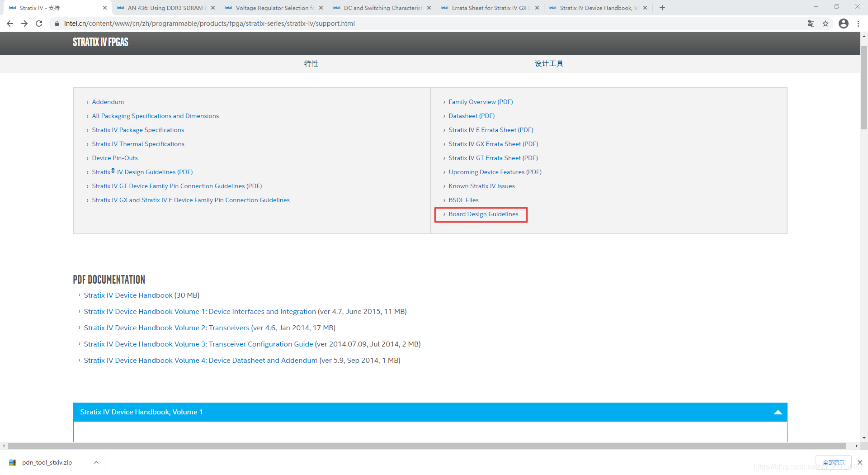868x475 pixels.
Task: Open pdn_tool_stxiv.zip download options arrow
Action: tap(96, 462)
